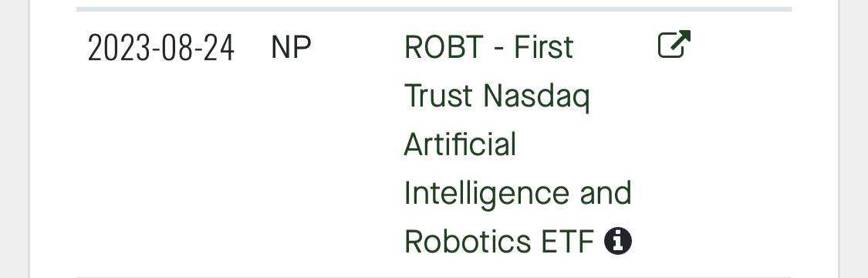Click the 'Robotics ETF' text
Screen dimensions: 868x278
click(x=498, y=242)
